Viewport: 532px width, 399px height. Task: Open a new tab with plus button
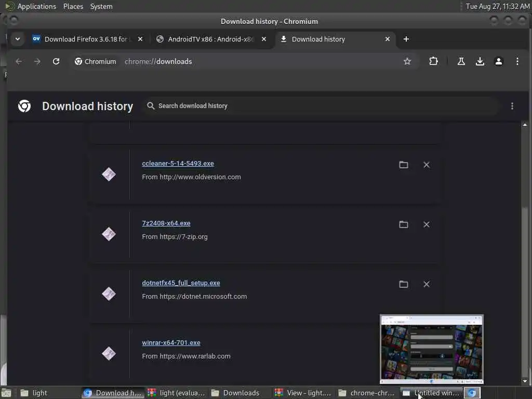tap(406, 39)
